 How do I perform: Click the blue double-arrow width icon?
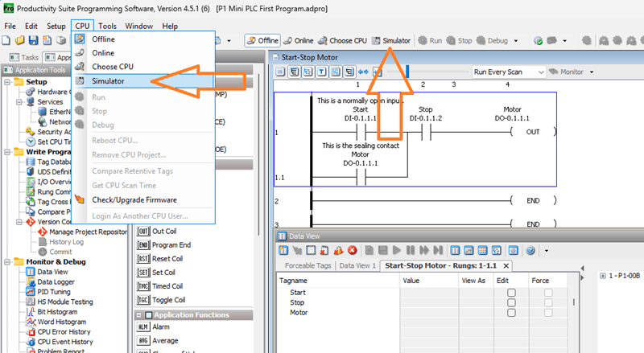coord(363,72)
